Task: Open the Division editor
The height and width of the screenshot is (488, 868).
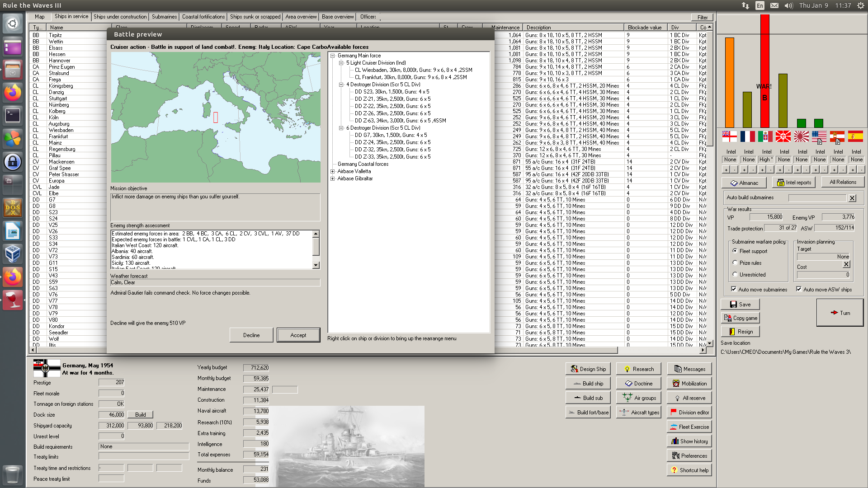Action: pyautogui.click(x=689, y=412)
